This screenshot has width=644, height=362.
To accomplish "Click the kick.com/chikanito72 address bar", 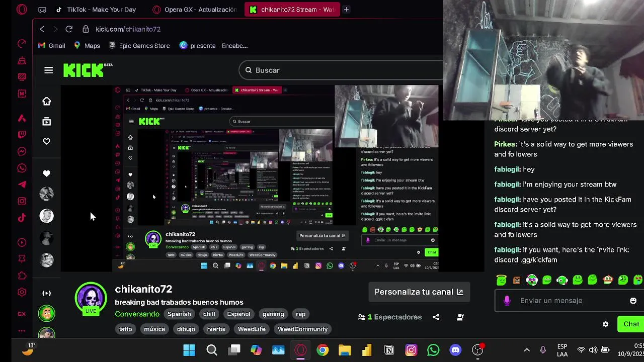I will pos(128,29).
